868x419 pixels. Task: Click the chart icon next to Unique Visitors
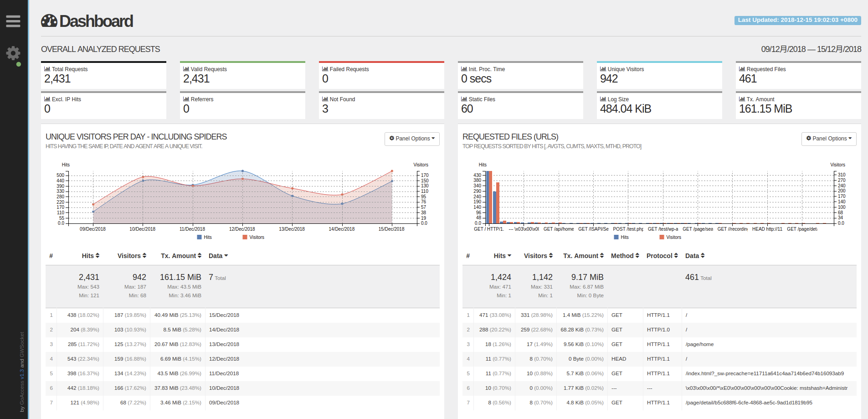click(602, 68)
